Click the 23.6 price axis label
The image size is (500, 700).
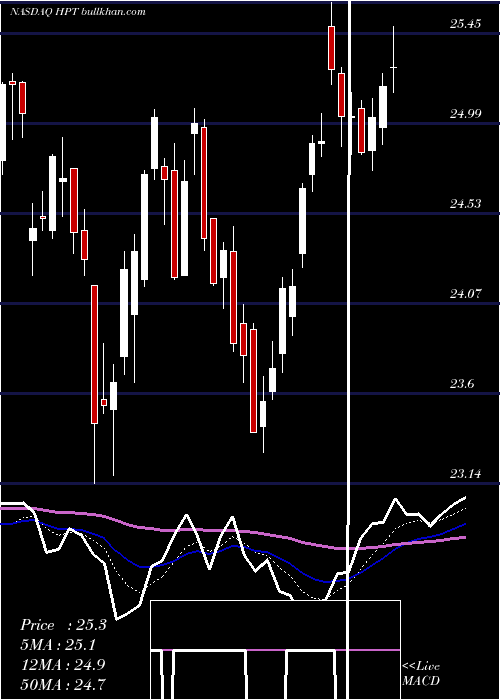pos(462,383)
